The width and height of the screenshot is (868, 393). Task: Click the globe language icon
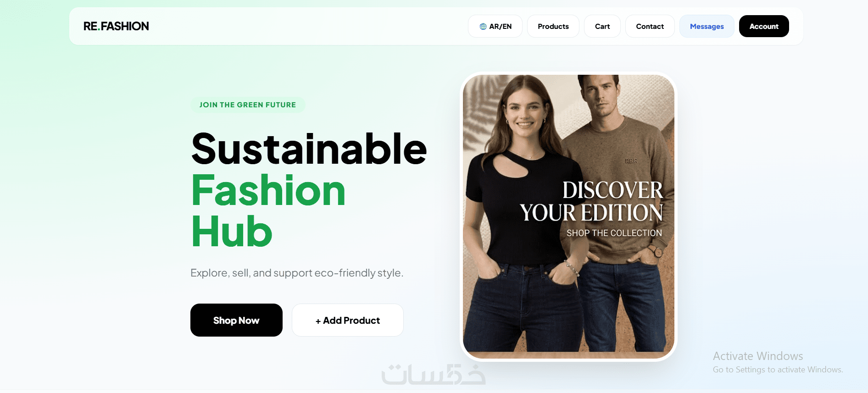(483, 27)
